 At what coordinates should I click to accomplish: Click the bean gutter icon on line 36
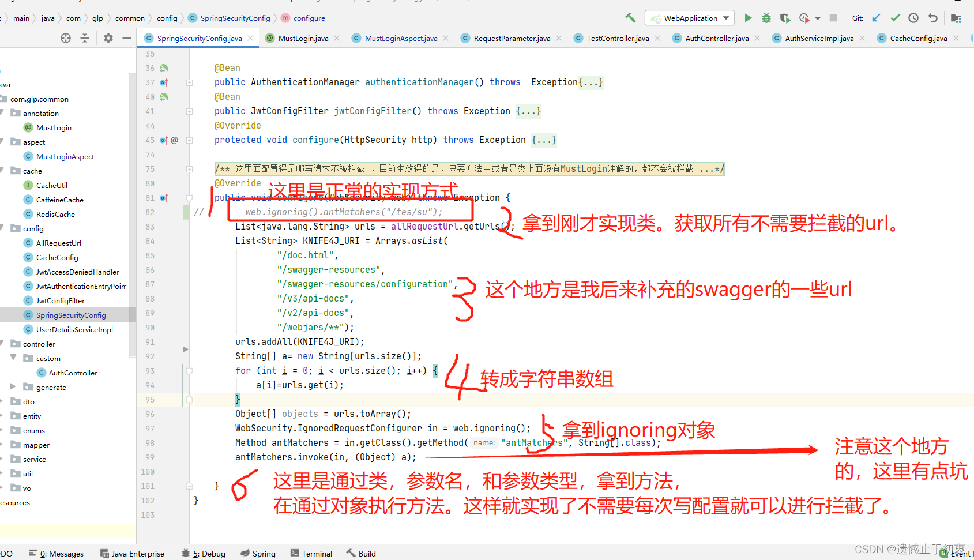[x=164, y=68]
